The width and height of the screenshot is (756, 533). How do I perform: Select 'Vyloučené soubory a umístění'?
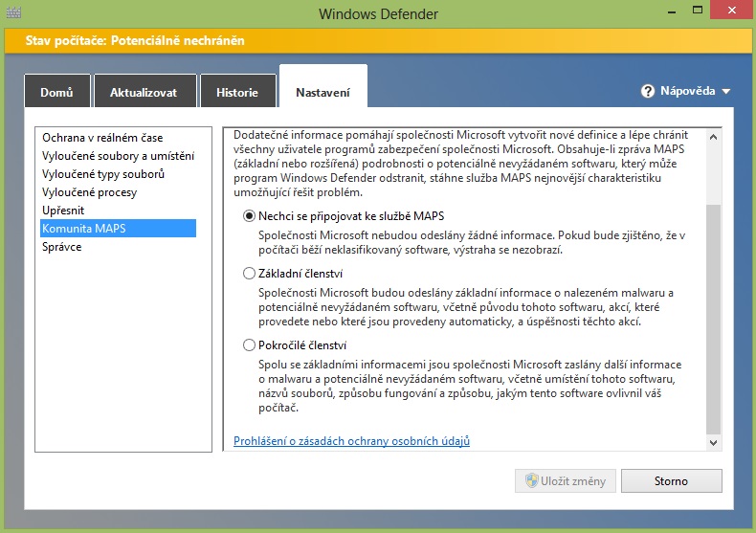click(x=118, y=156)
